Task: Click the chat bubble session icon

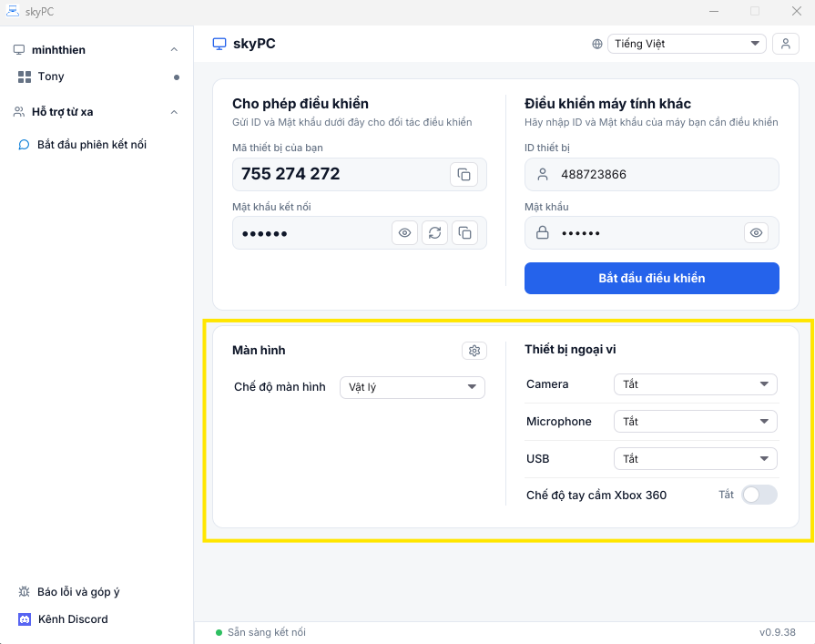Action: (x=24, y=145)
